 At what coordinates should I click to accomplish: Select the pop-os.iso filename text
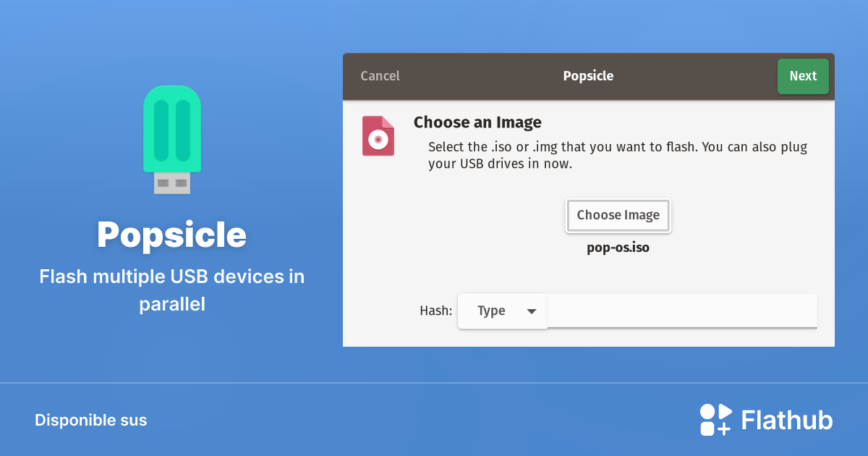click(618, 247)
